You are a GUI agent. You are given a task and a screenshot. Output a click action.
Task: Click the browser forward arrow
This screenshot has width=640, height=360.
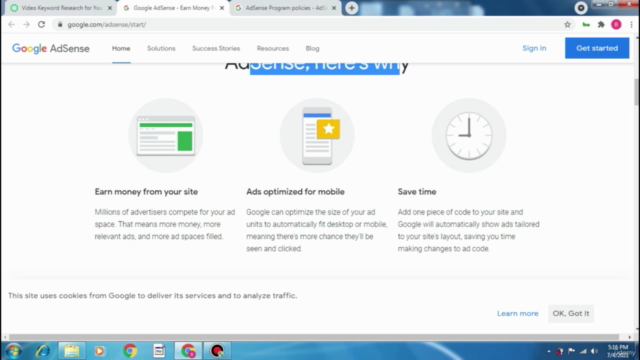tap(26, 24)
